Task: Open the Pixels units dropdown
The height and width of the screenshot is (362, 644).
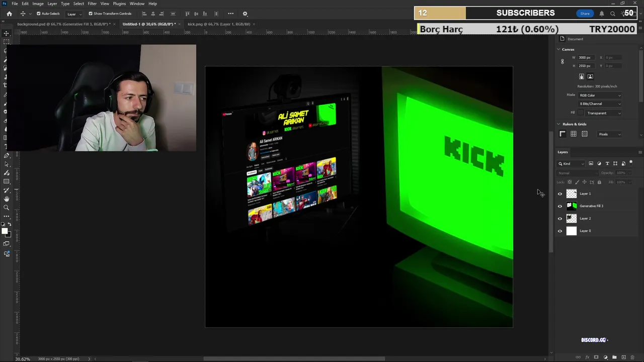Action: click(x=609, y=134)
